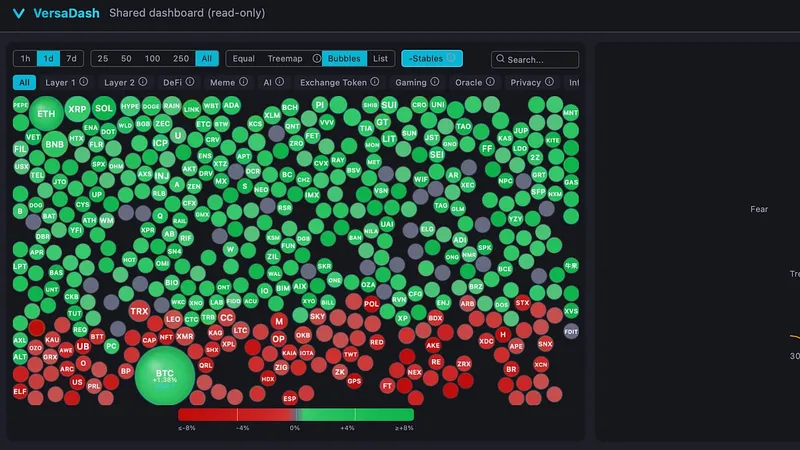
Task: Click the large BTC bubble
Action: [164, 376]
